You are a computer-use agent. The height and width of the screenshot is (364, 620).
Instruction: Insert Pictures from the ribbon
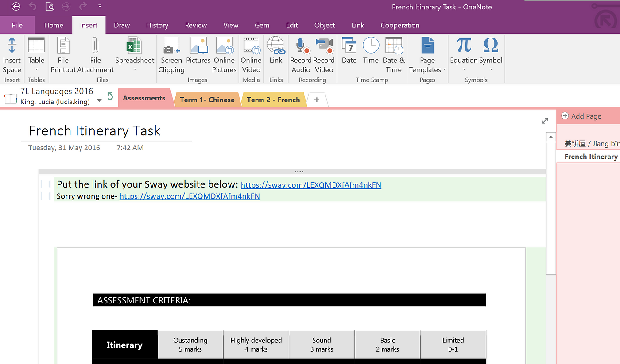198,51
